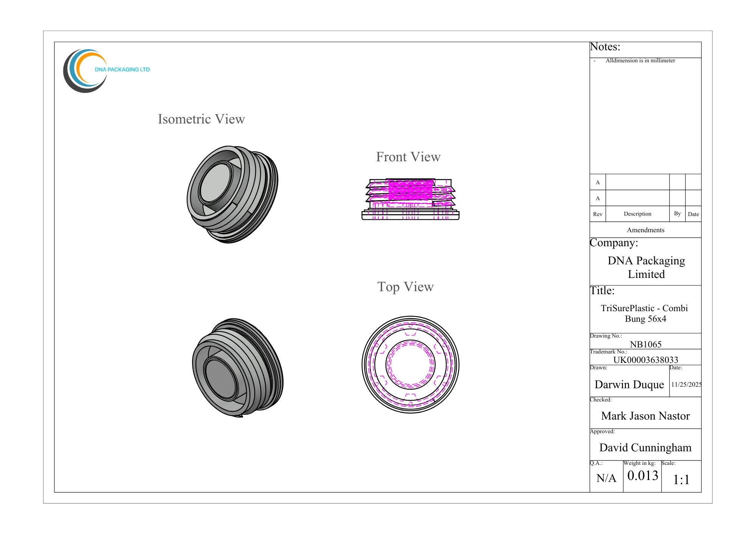Click the 'Approved:' label

[x=602, y=431]
